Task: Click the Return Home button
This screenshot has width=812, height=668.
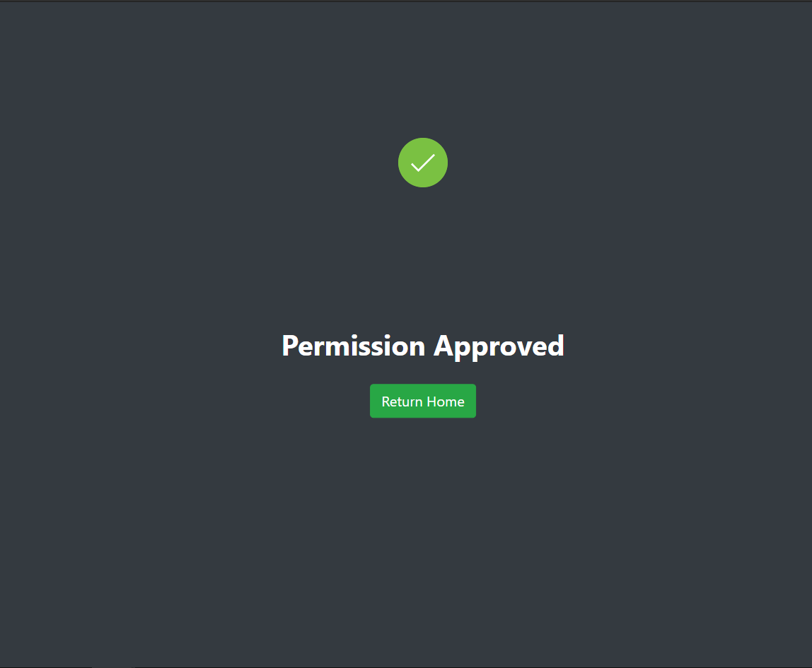Action: tap(422, 401)
